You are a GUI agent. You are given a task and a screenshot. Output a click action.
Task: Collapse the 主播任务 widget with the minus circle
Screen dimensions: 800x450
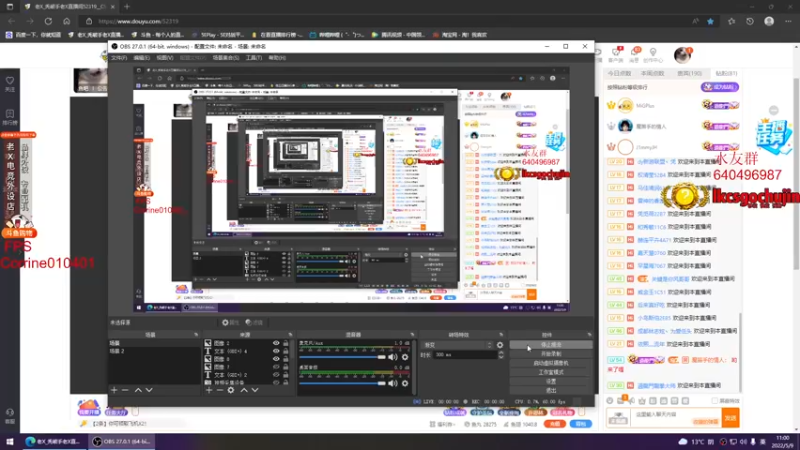pyautogui.click(x=774, y=110)
